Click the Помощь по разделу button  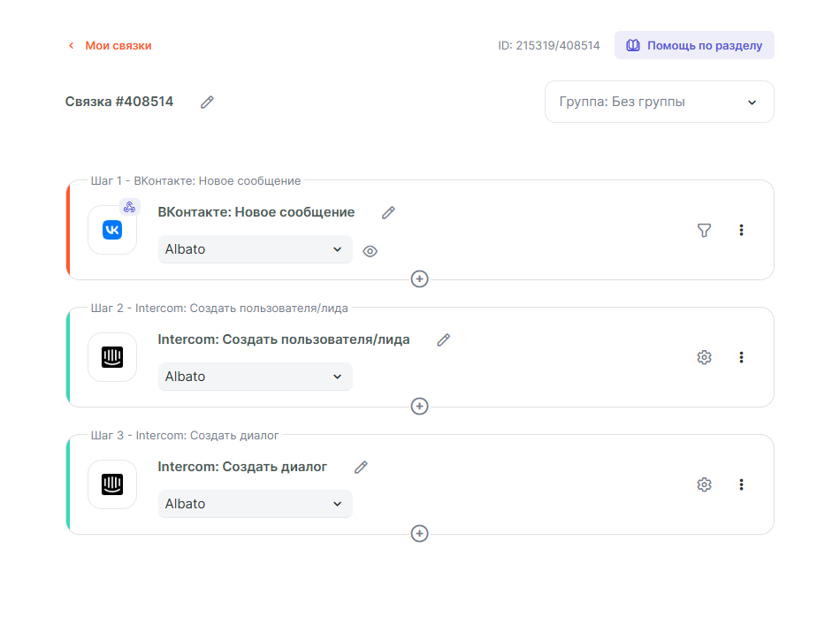click(694, 46)
